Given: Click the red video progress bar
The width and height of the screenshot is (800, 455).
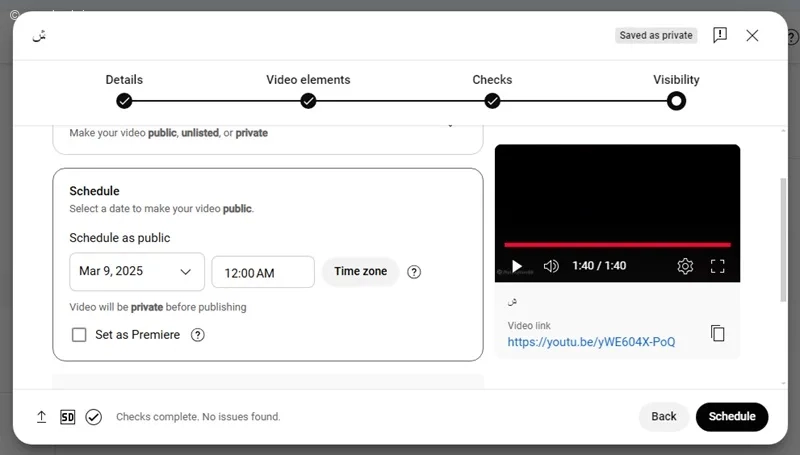Looking at the screenshot, I should coord(617,245).
